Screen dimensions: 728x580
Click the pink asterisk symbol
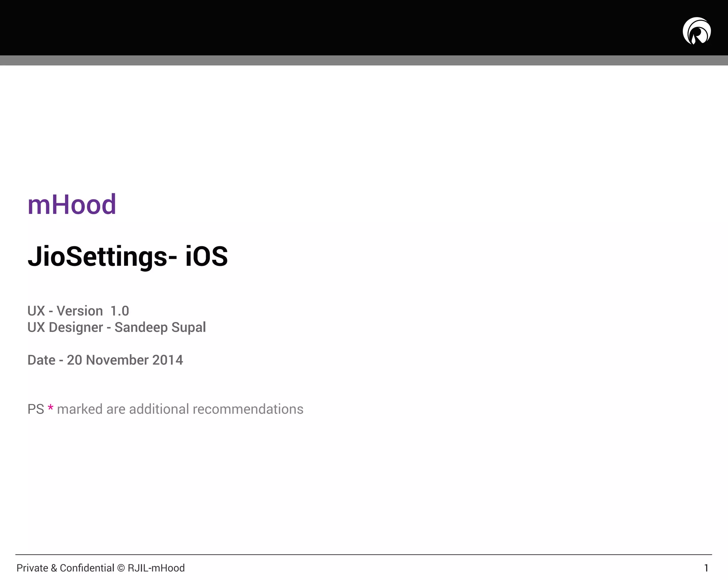coord(50,408)
